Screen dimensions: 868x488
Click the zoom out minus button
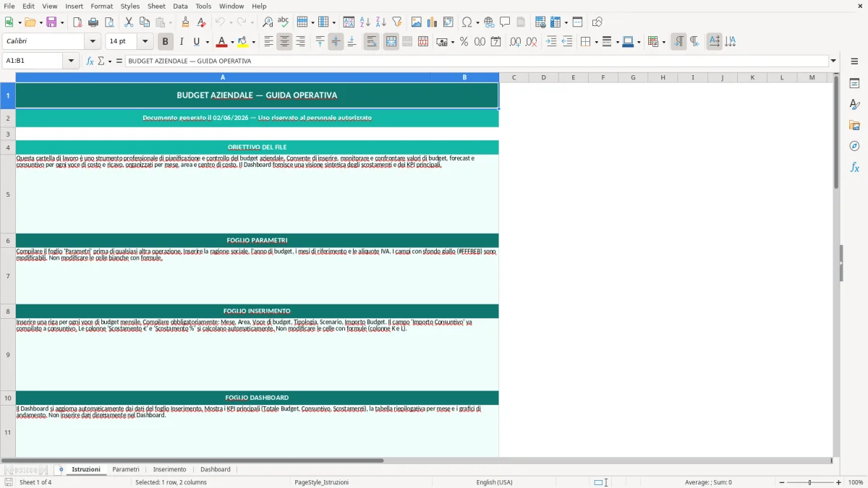coord(782,482)
